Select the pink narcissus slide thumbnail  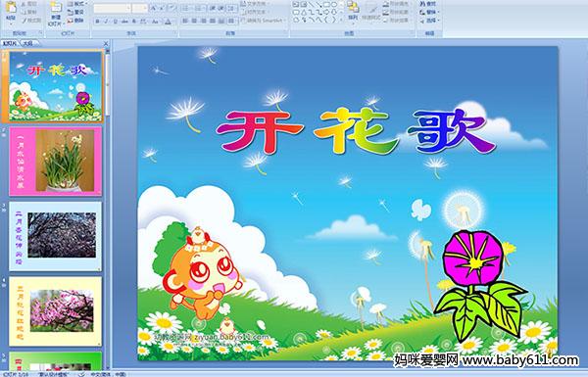tap(56, 162)
